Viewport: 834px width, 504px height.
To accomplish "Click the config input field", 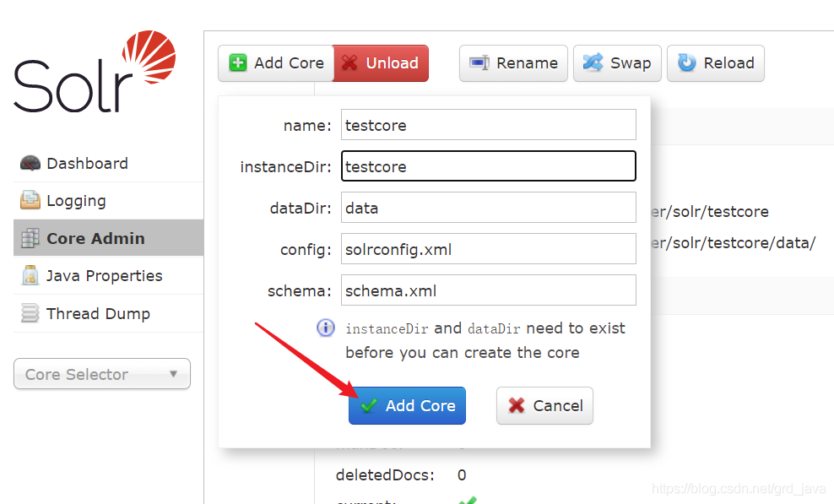I will [488, 248].
